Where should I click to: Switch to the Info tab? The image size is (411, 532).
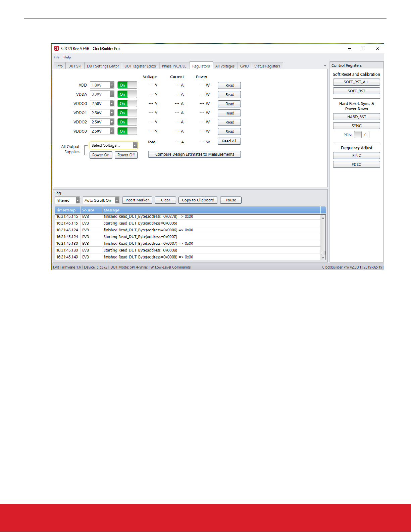[x=59, y=66]
